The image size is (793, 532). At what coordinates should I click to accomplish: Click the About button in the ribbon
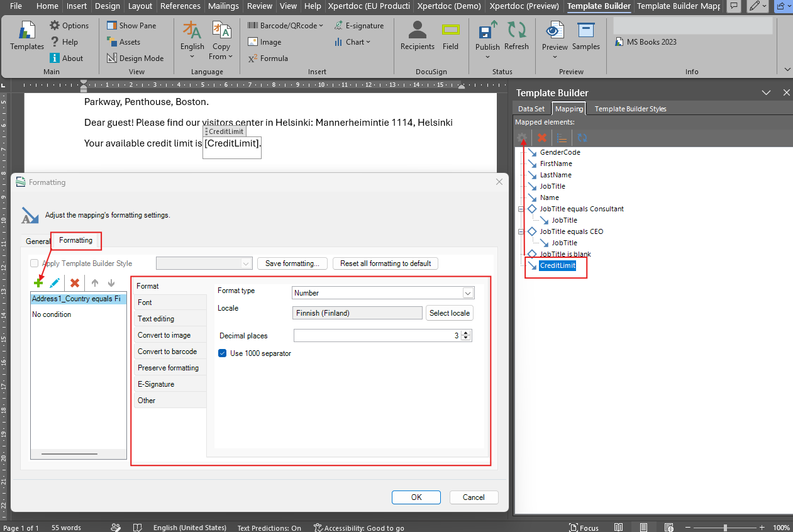[x=66, y=58]
